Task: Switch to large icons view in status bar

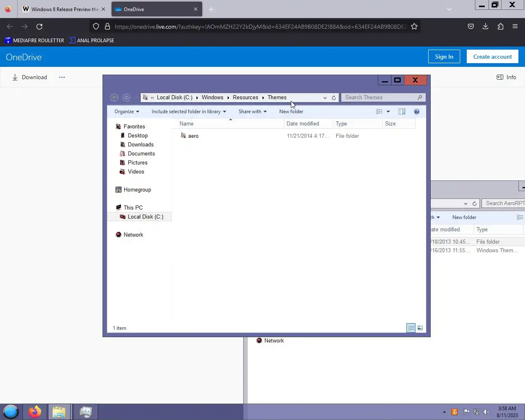Action: coord(420,328)
